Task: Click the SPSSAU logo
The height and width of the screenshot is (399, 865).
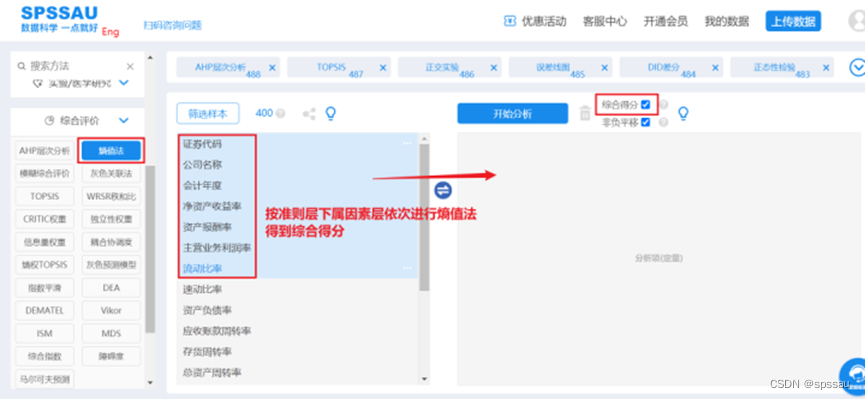Action: [60, 19]
